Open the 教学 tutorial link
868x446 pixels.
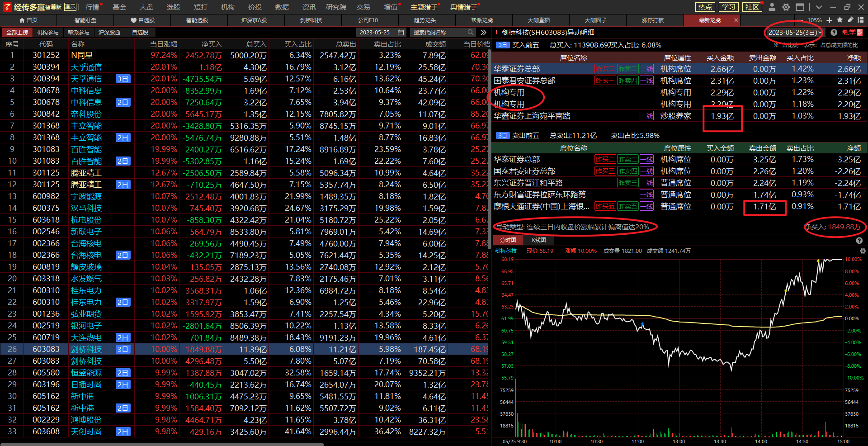(852, 32)
